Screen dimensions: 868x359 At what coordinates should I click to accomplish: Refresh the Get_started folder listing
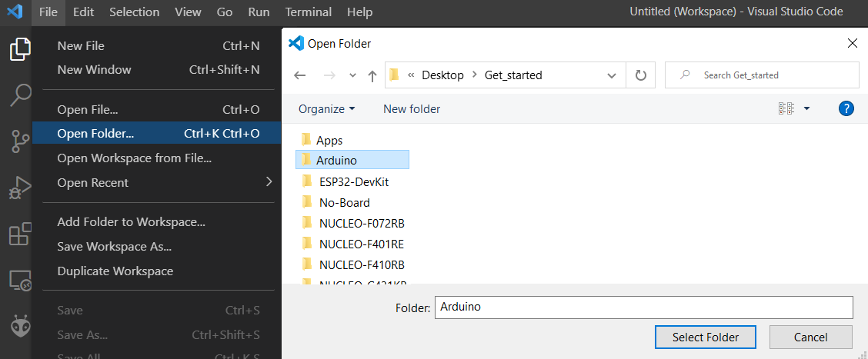[640, 75]
